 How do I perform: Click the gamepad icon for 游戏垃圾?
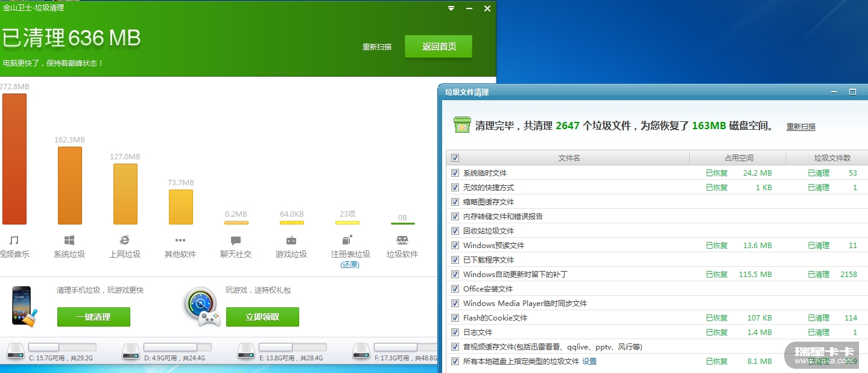[291, 240]
